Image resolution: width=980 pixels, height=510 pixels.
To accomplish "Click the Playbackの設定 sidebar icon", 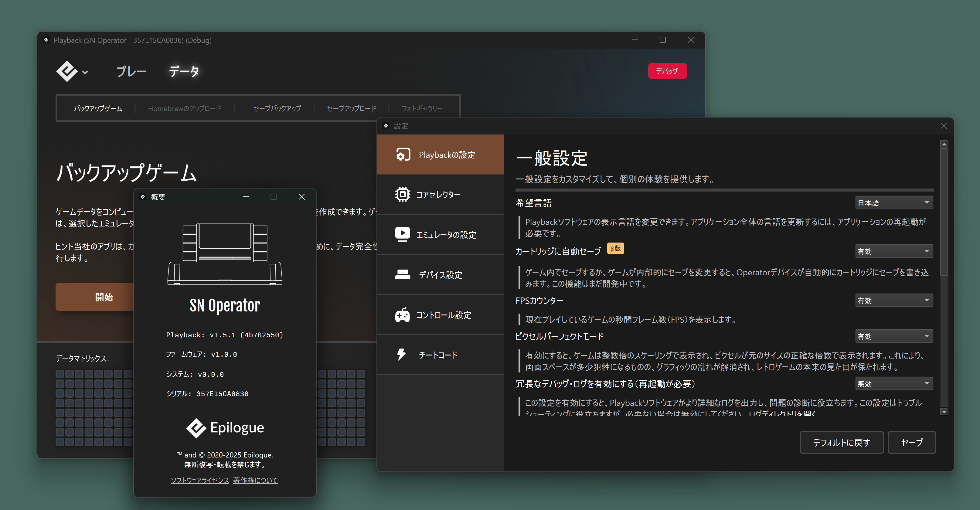I will [403, 155].
